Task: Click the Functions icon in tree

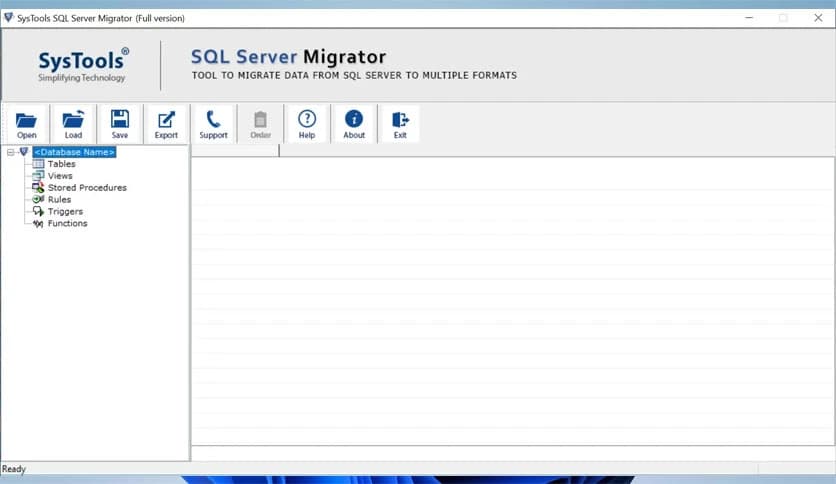Action: (x=38, y=224)
